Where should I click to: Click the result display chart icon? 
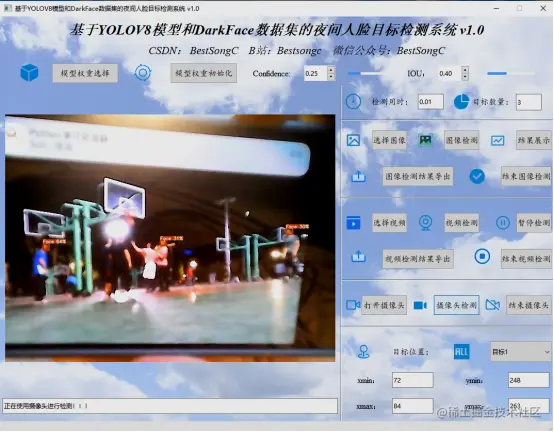(497, 141)
